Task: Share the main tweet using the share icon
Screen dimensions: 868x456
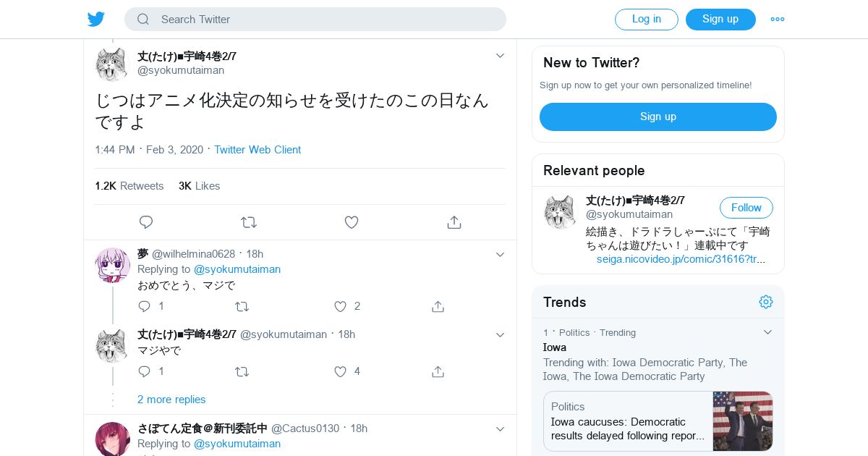Action: 454,222
